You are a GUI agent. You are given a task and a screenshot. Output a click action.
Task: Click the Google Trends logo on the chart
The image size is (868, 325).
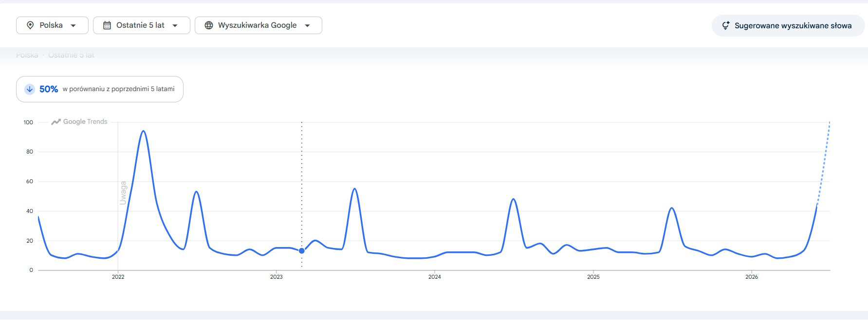(79, 122)
